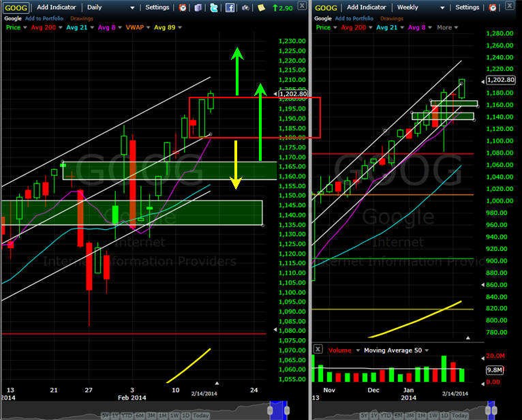Click the 9.8M volume value label
The height and width of the screenshot is (420, 522).
[x=494, y=370]
